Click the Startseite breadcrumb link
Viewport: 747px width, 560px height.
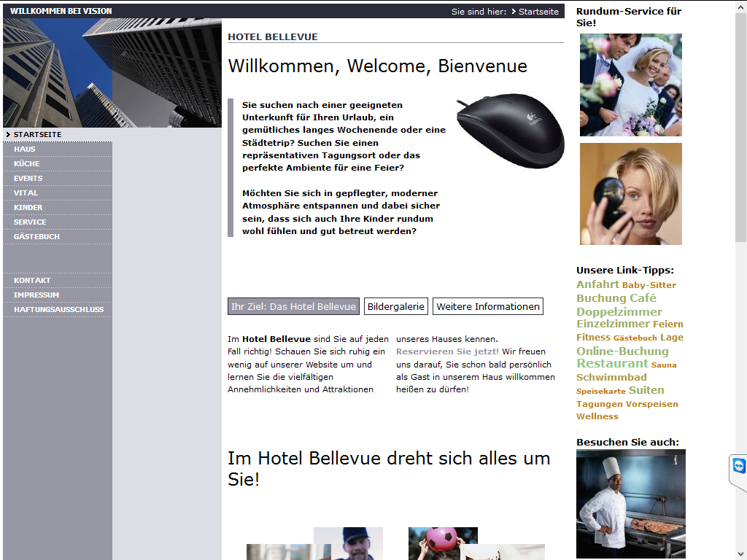[538, 12]
